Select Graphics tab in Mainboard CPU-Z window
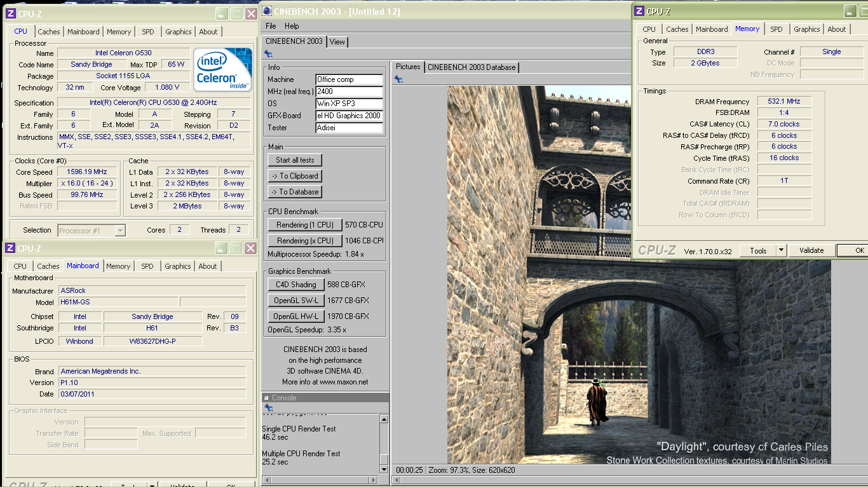 tap(178, 266)
